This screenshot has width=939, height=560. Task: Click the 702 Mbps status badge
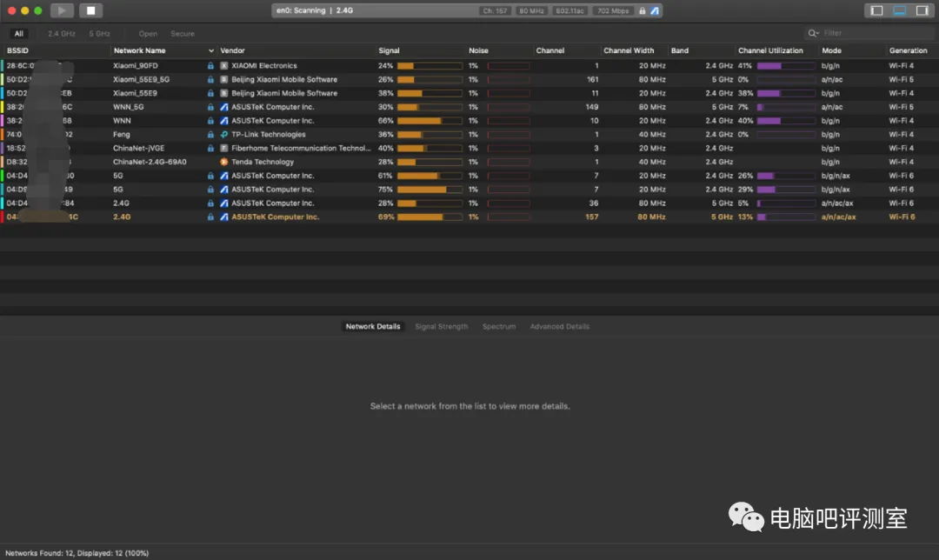613,10
